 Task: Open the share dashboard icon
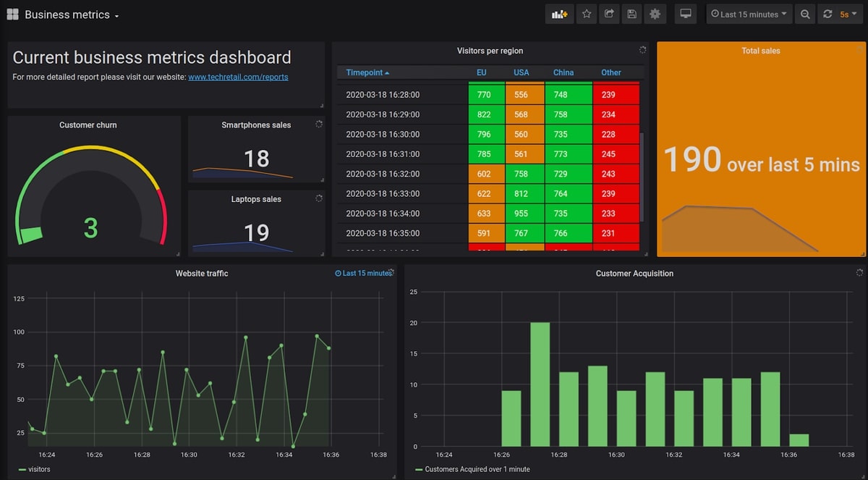click(609, 14)
